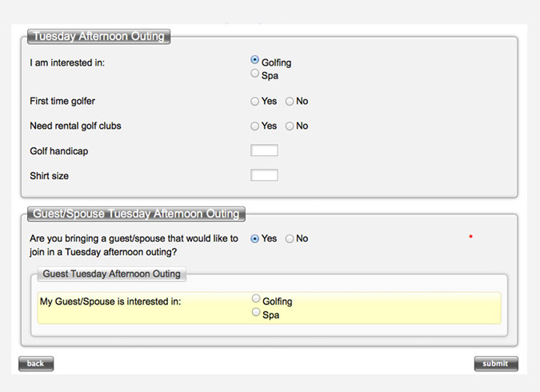
Task: Pick Golfing for My Guest/Spouse interest
Action: [x=256, y=299]
